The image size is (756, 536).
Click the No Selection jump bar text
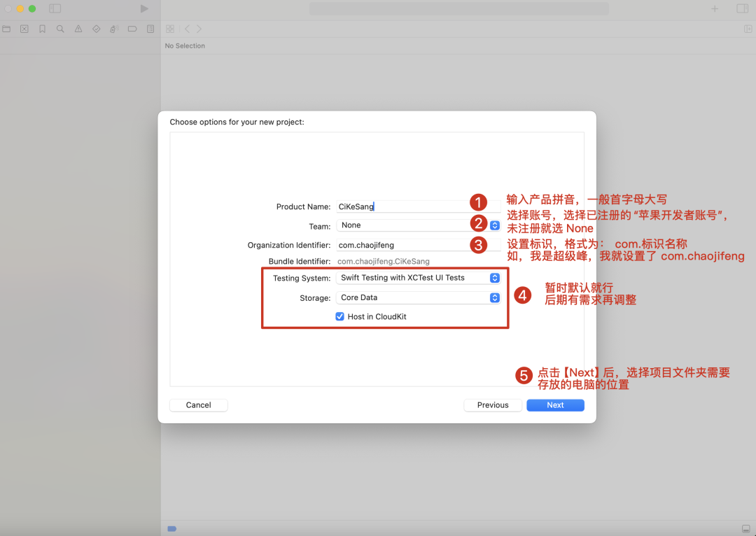pos(185,45)
